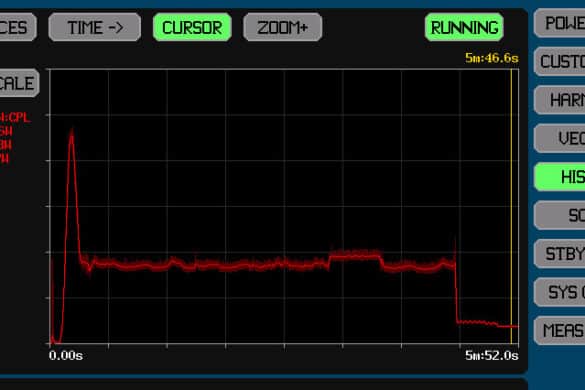
Task: Toggle the CURSOR button
Action: (192, 27)
